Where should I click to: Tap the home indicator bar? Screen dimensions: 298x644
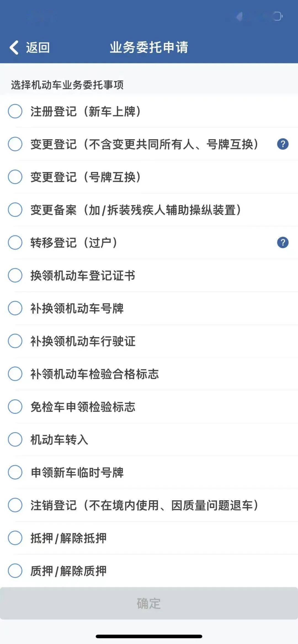149,636
